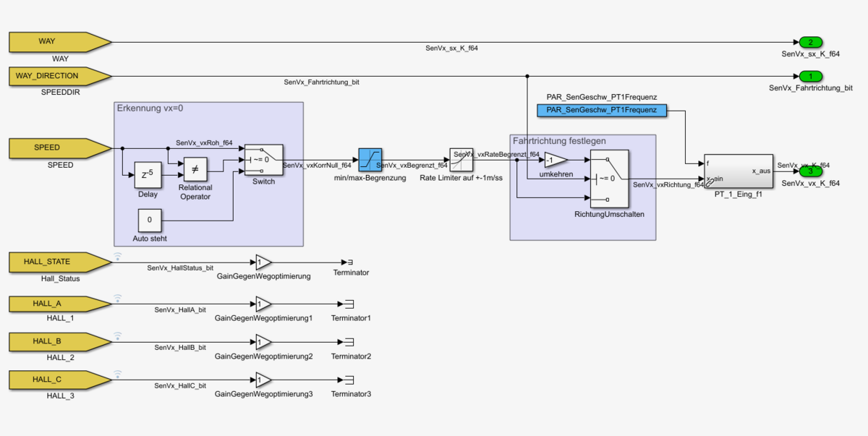Click the Auto steht constant block
This screenshot has height=436, width=868.
click(x=150, y=220)
